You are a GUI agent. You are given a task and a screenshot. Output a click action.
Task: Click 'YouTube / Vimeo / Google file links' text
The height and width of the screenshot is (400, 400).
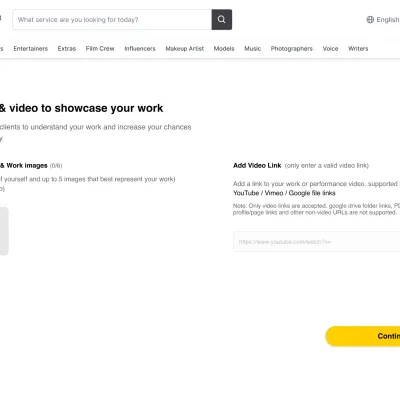(x=284, y=193)
